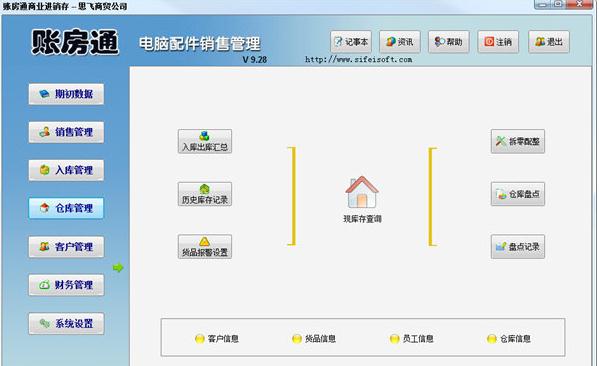Screen dimensions: 599x366
Task: Open 货品报警设置 warning settings
Action: click(205, 246)
